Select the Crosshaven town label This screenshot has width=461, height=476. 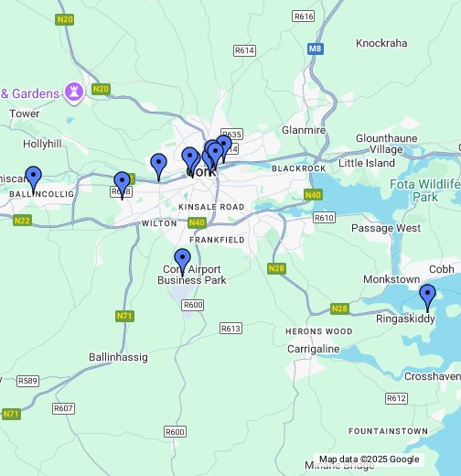coord(433,376)
